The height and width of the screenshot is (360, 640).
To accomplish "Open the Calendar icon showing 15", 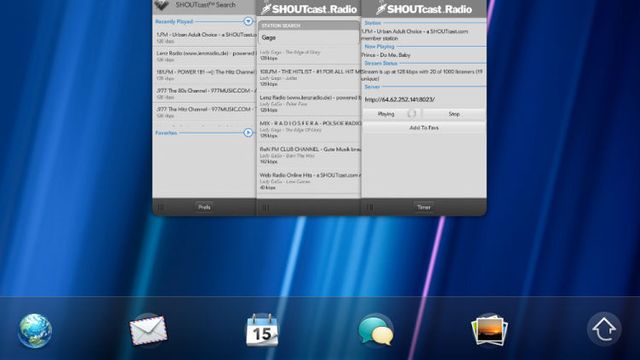I will [262, 330].
